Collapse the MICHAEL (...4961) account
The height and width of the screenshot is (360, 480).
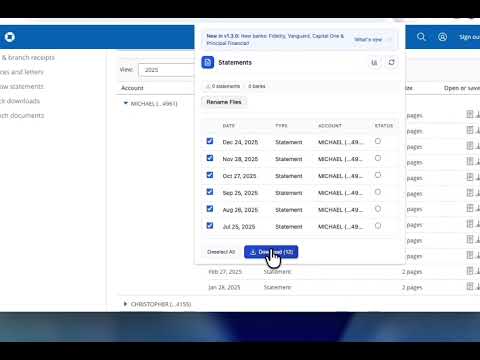[x=126, y=104]
